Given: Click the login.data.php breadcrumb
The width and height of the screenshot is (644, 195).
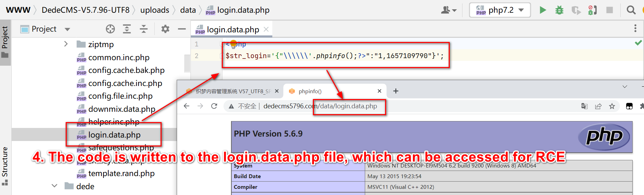Looking at the screenshot, I should coord(243,10).
